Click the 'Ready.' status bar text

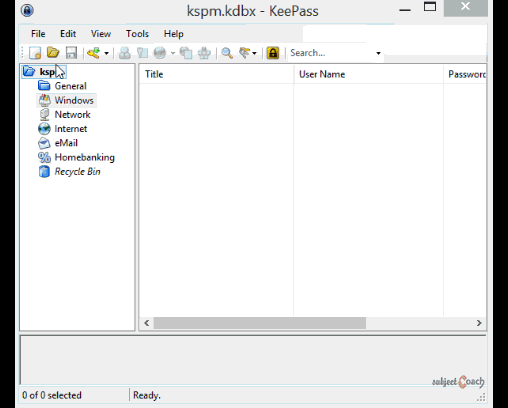click(x=147, y=395)
